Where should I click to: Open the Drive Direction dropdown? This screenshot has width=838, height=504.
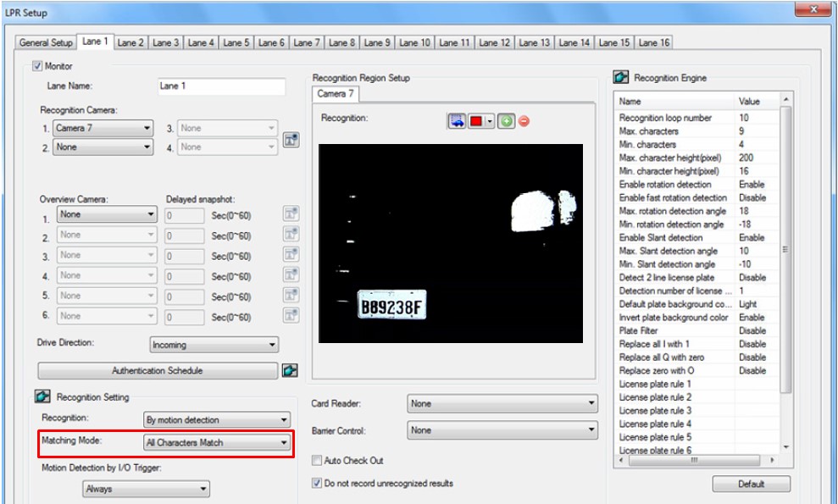pyautogui.click(x=214, y=345)
